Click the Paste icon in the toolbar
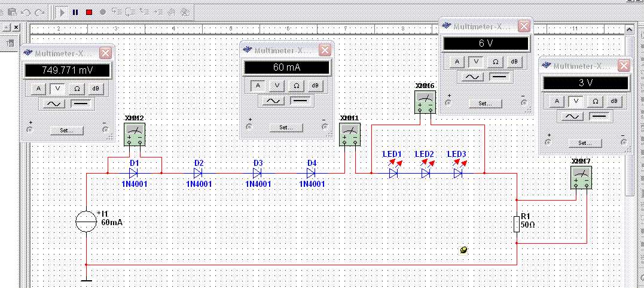Screen dimensions: 644x288 coord(13,13)
